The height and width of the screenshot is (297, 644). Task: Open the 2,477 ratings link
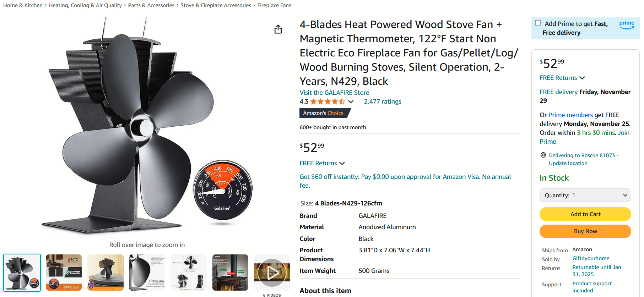coord(382,101)
